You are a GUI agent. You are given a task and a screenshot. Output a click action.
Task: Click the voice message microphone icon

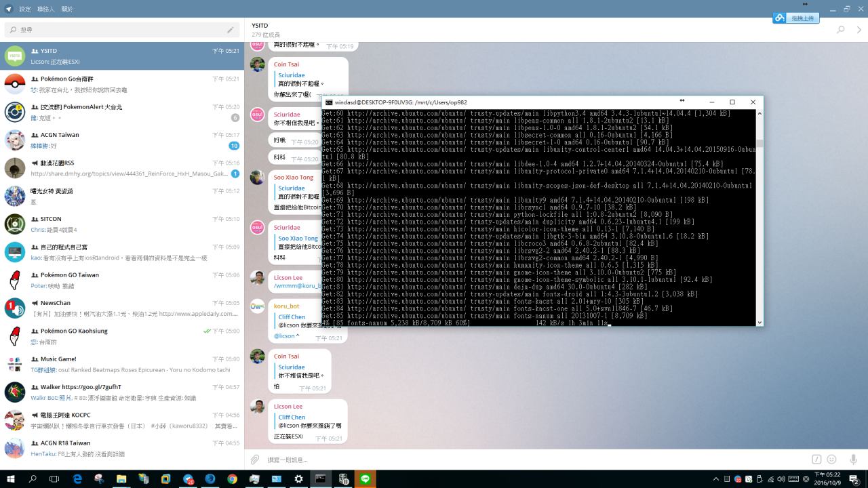click(x=853, y=460)
